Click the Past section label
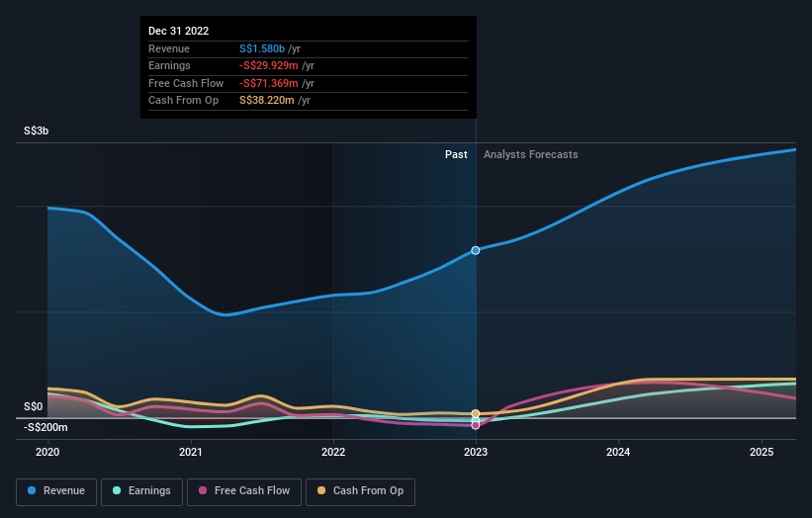This screenshot has width=812, height=518. click(456, 155)
